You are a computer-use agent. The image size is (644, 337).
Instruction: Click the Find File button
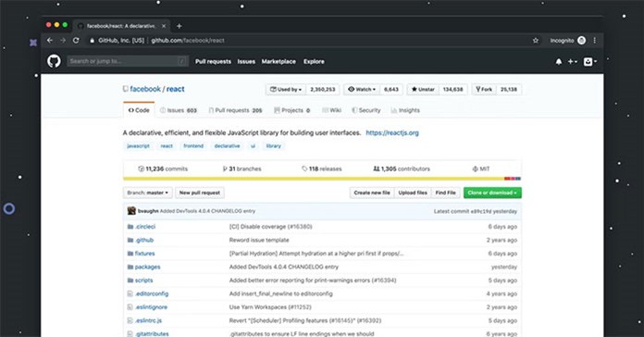point(446,193)
